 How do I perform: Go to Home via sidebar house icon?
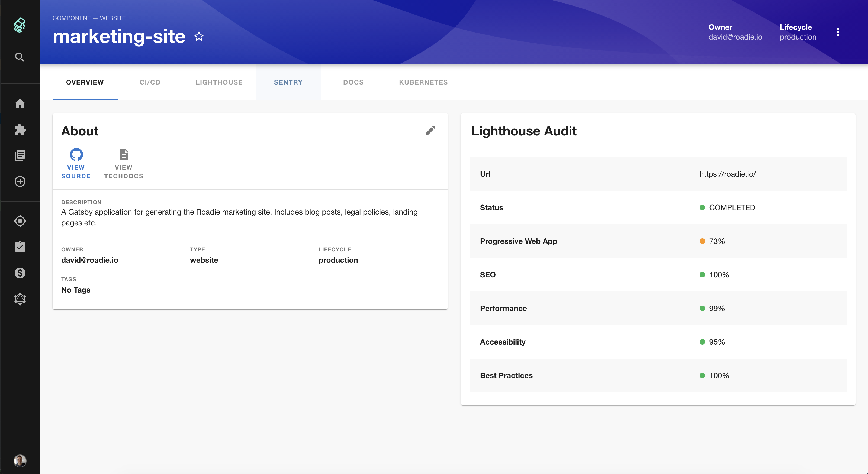point(20,103)
